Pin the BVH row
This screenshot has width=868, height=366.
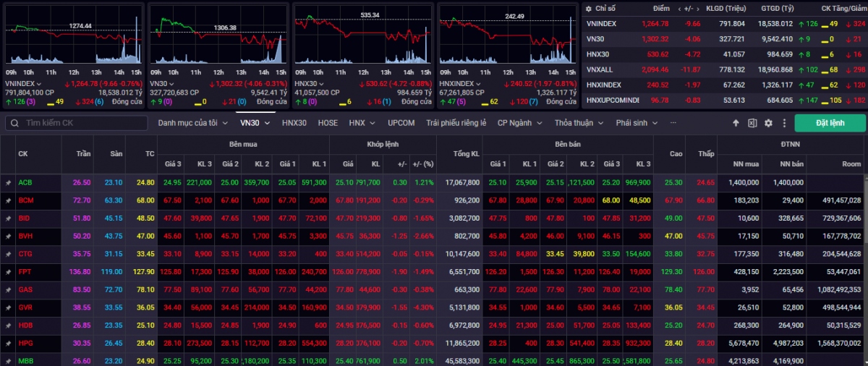coord(8,236)
